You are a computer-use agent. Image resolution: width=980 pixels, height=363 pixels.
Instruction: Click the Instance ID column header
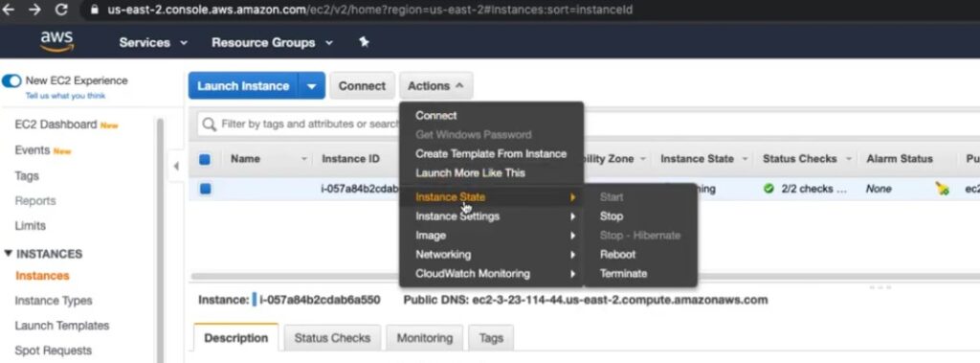350,159
